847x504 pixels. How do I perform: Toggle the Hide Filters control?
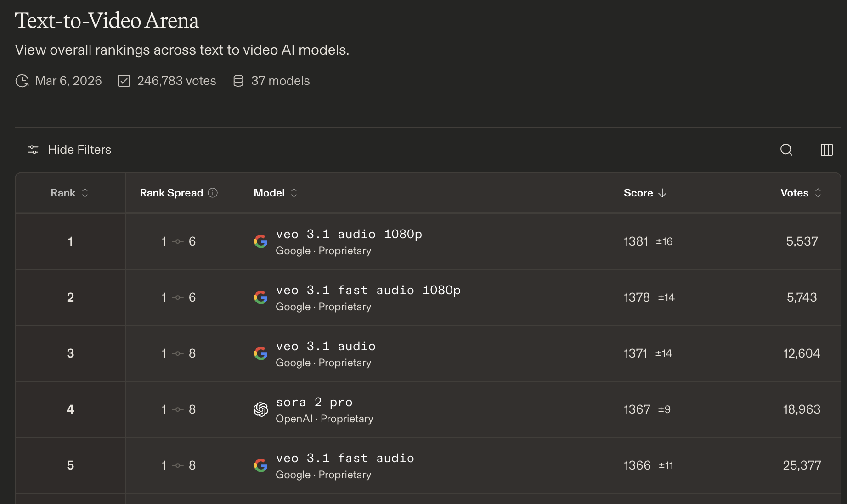click(x=69, y=150)
